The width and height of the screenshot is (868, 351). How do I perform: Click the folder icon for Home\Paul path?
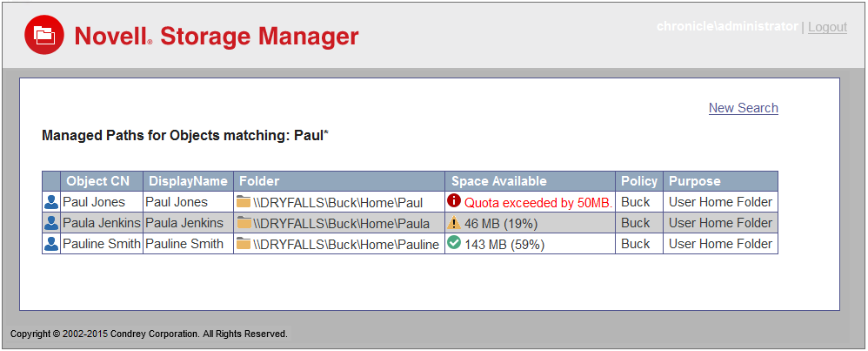tap(244, 202)
